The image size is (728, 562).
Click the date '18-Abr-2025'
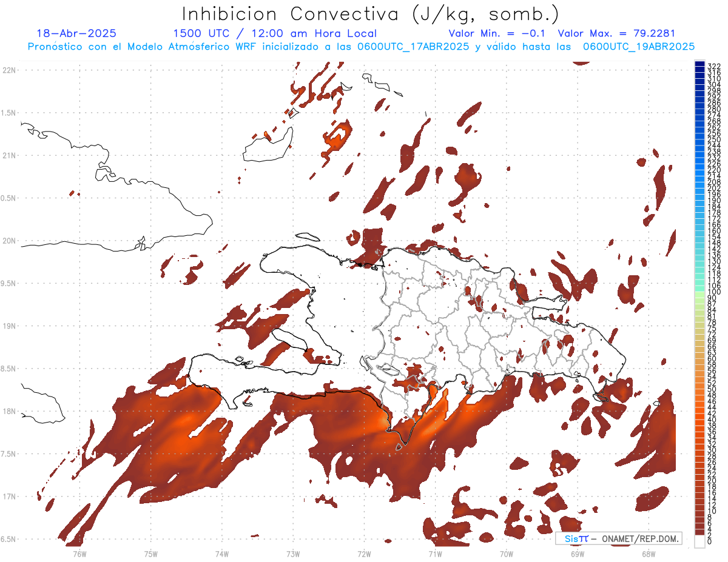pyautogui.click(x=76, y=33)
